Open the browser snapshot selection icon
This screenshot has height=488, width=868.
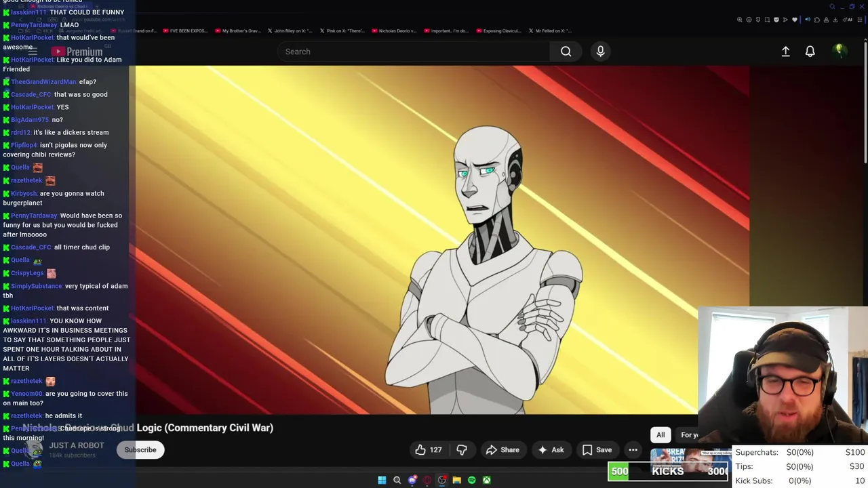click(767, 20)
